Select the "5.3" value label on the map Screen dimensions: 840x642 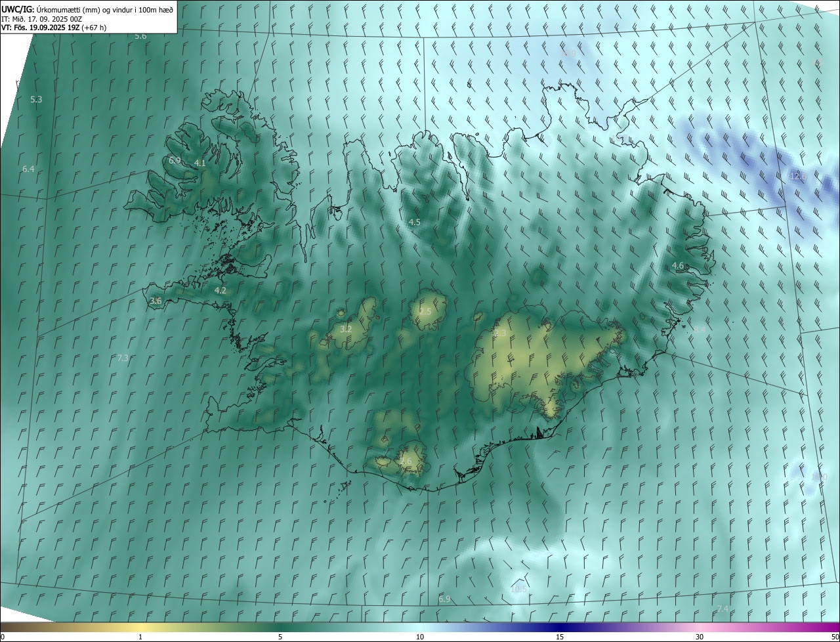click(x=36, y=99)
